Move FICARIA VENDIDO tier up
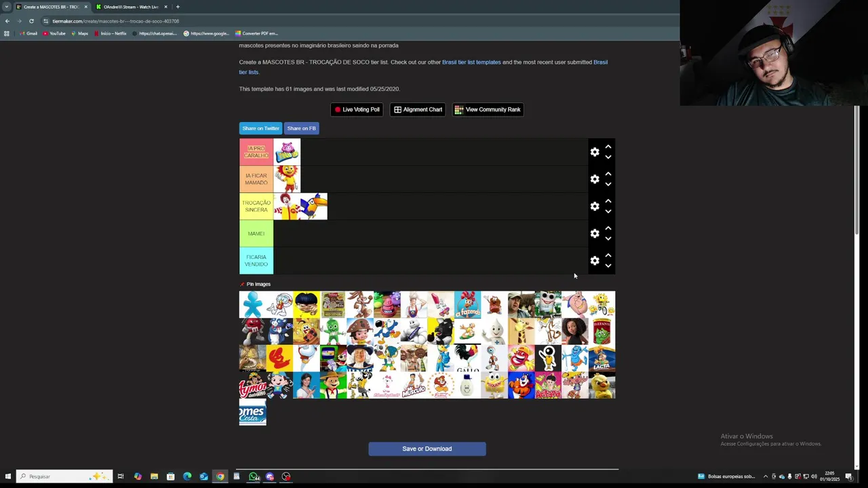 (x=608, y=255)
